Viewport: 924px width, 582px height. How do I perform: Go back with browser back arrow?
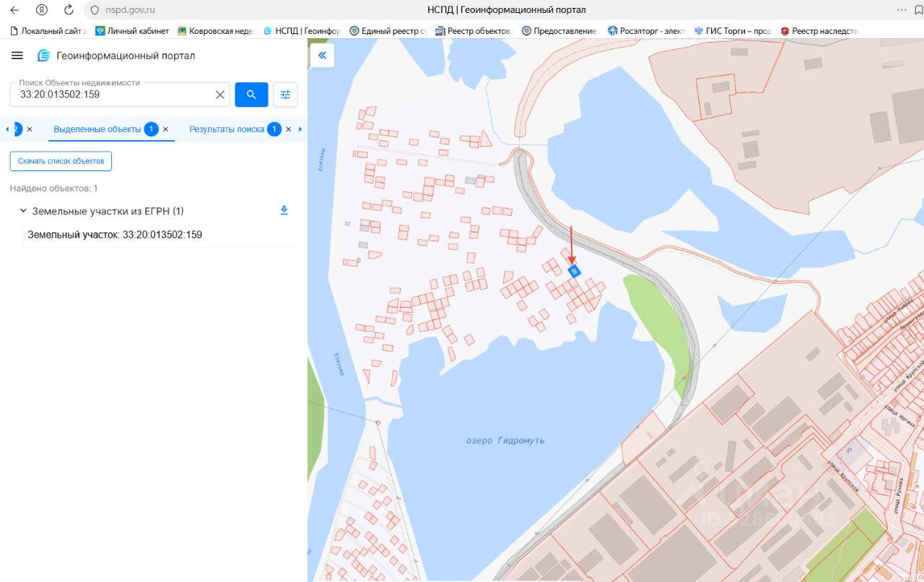coord(14,10)
